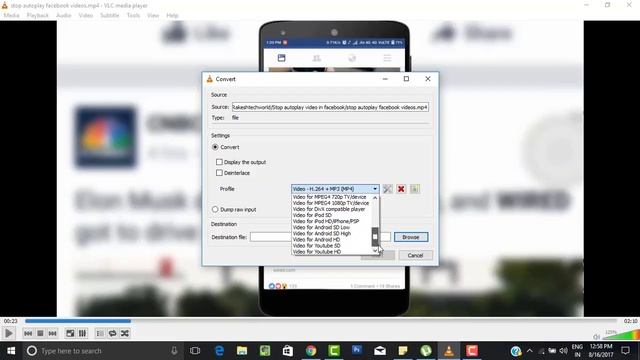The width and height of the screenshot is (640, 360).
Task: Click the next media button
Action: point(52,333)
